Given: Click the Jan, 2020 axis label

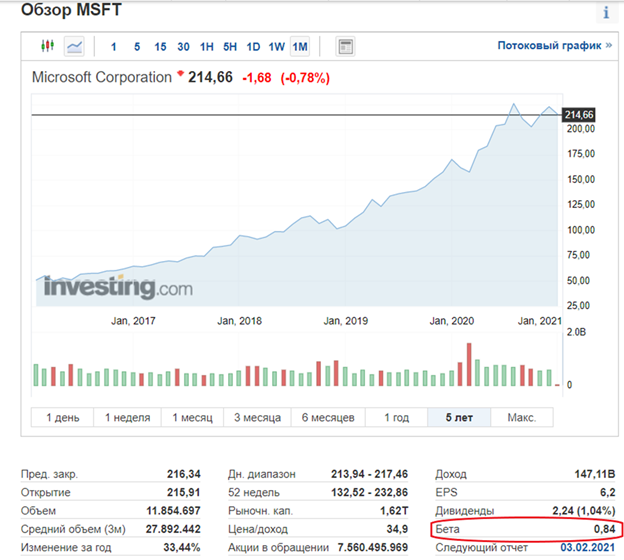Looking at the screenshot, I should (452, 321).
